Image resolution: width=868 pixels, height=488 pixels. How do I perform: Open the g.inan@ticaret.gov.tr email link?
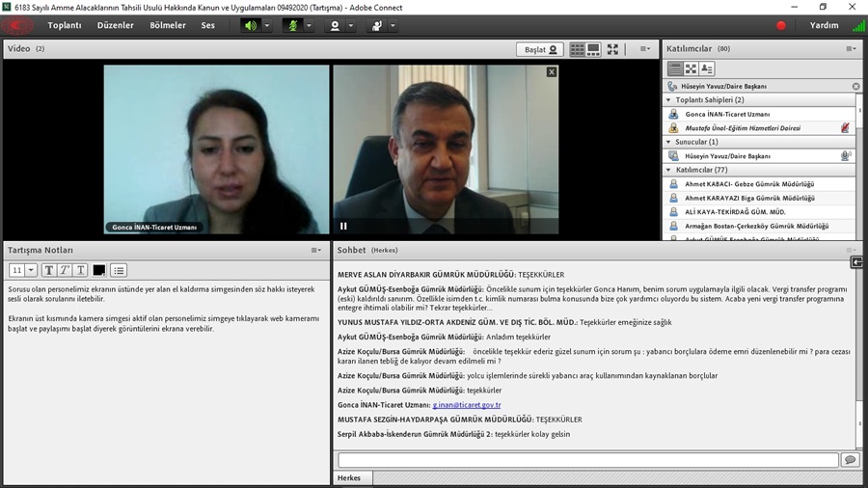(467, 405)
